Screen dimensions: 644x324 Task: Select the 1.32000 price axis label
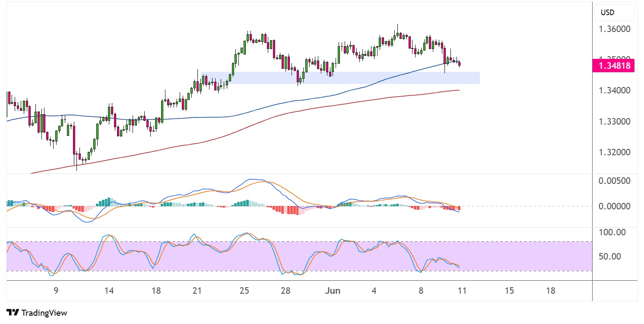(615, 152)
